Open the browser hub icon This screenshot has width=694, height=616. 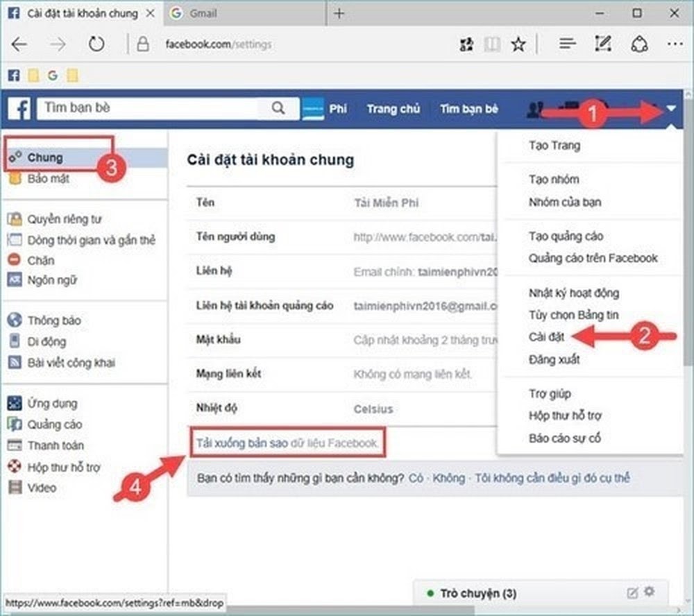568,44
